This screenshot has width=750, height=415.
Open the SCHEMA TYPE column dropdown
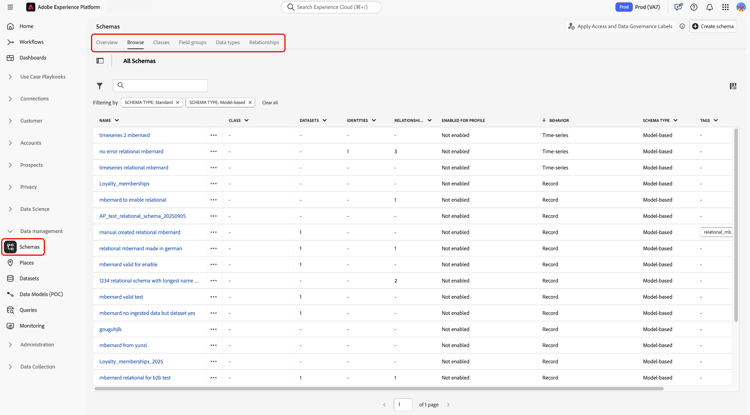675,120
